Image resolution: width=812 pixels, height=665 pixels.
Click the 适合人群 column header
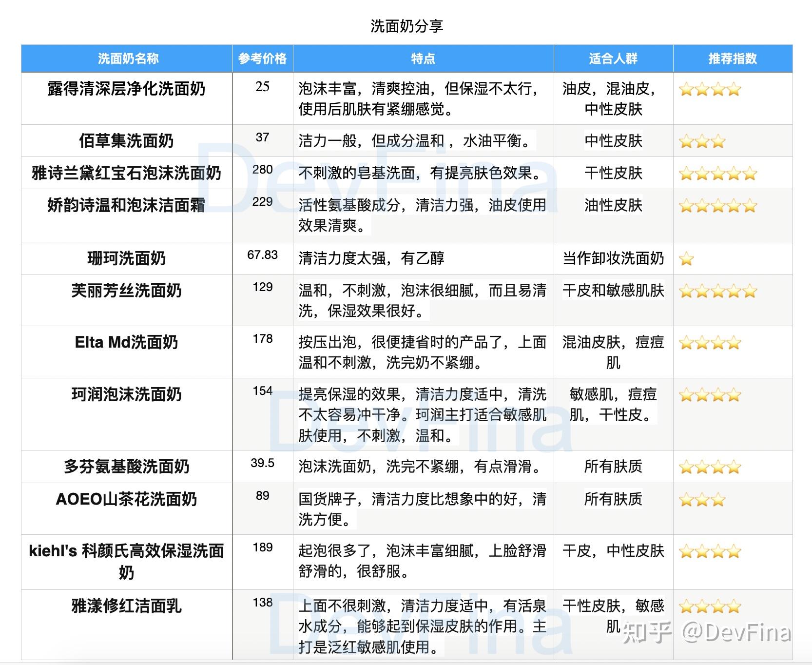613,59
